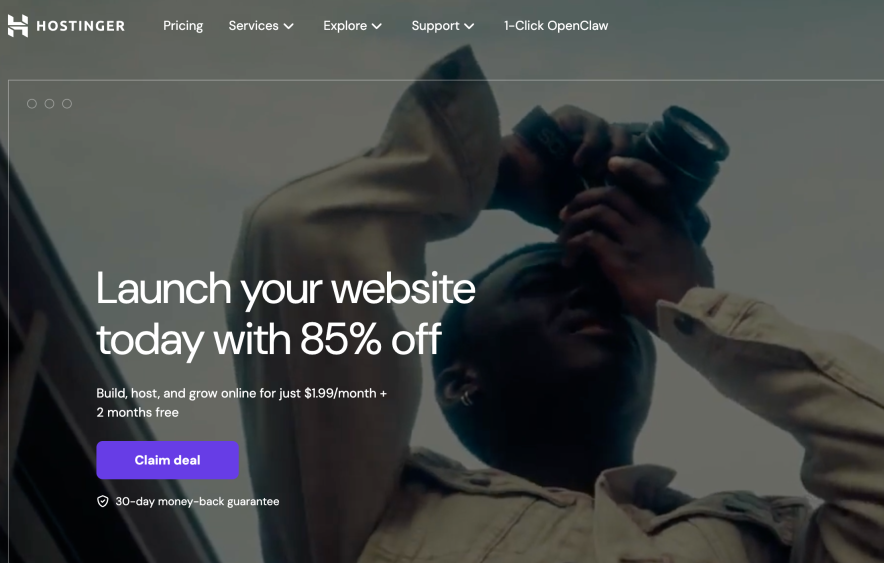Expand the Explore chevron arrow
The height and width of the screenshot is (563, 884).
click(377, 26)
